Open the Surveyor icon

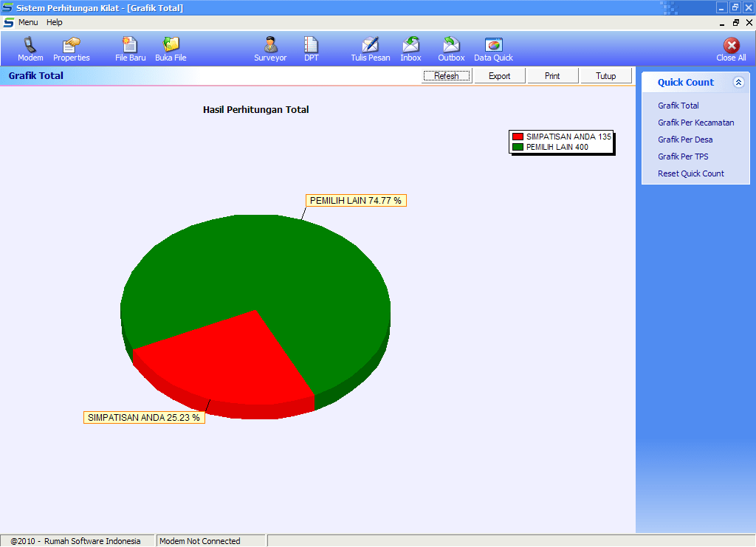270,46
